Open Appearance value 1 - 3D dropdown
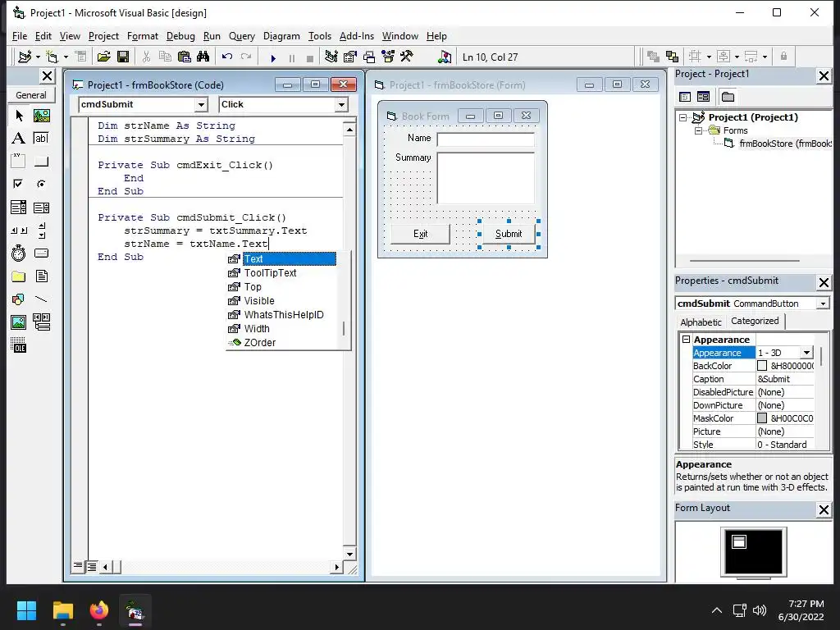The image size is (840, 630). (806, 353)
